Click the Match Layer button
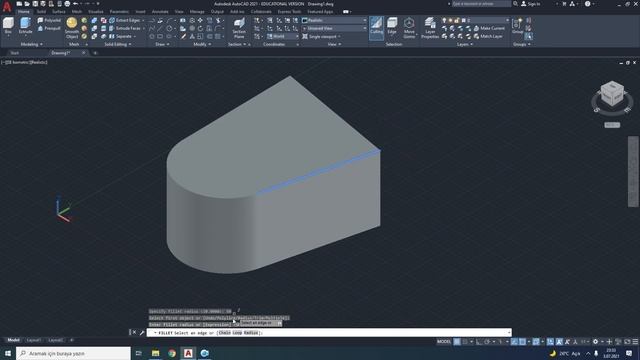640x360 pixels. point(488,36)
